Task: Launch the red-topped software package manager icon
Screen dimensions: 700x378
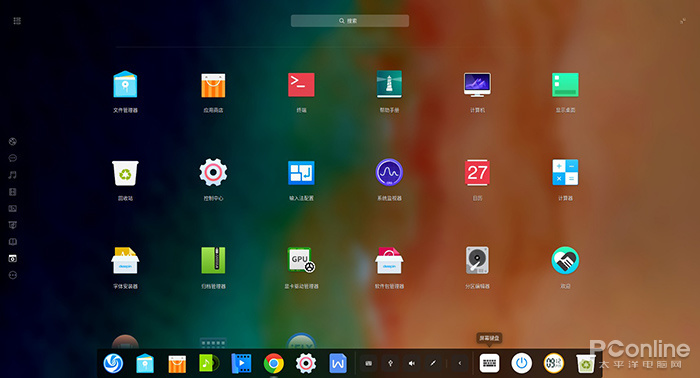Action: tap(389, 260)
